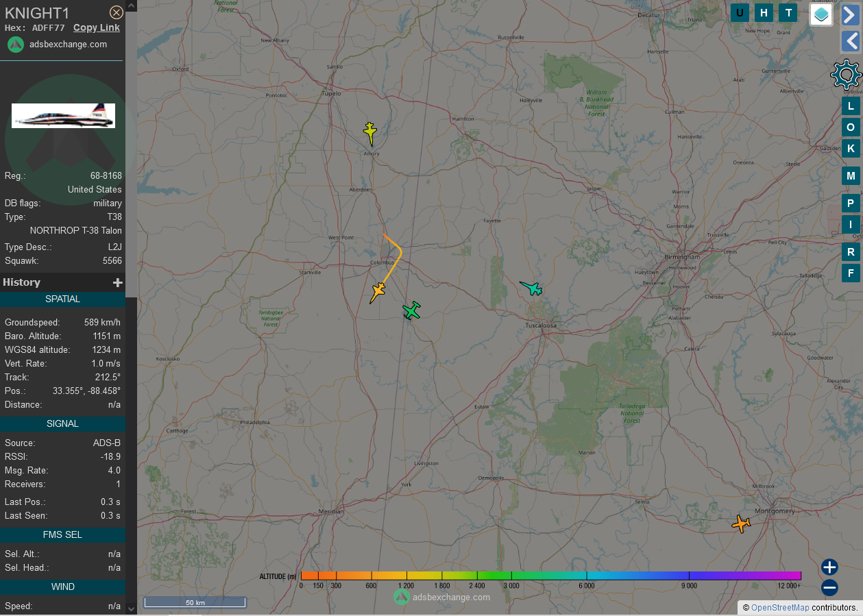The image size is (863, 616).
Task: Open the settings gear icon
Action: tap(846, 74)
